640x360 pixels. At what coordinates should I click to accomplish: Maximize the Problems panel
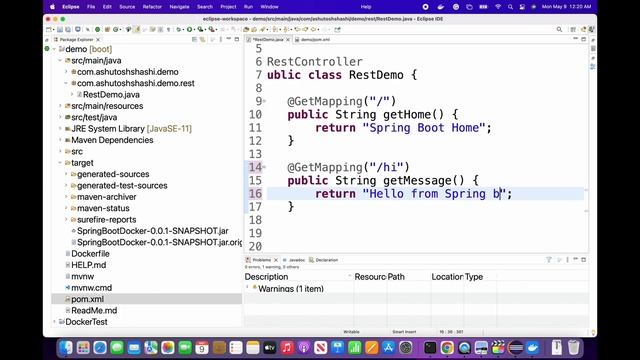(584, 260)
